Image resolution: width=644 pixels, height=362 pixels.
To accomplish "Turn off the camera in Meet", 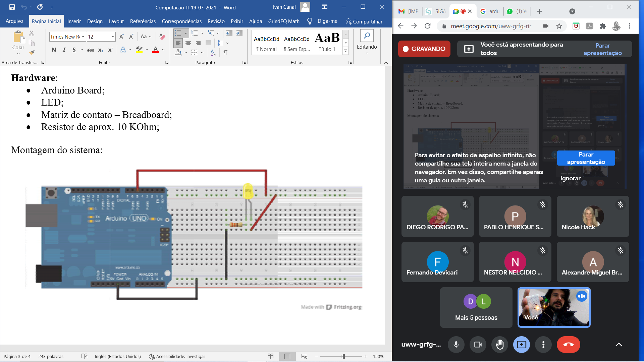I will pyautogui.click(x=478, y=345).
